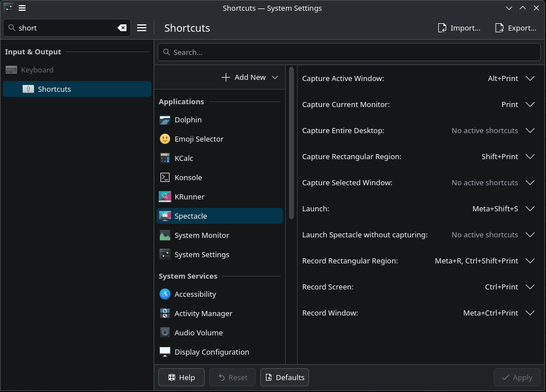Expand Capture Rectangular Region shortcut entry
Viewport: 546px width, 392px height.
[x=530, y=157]
